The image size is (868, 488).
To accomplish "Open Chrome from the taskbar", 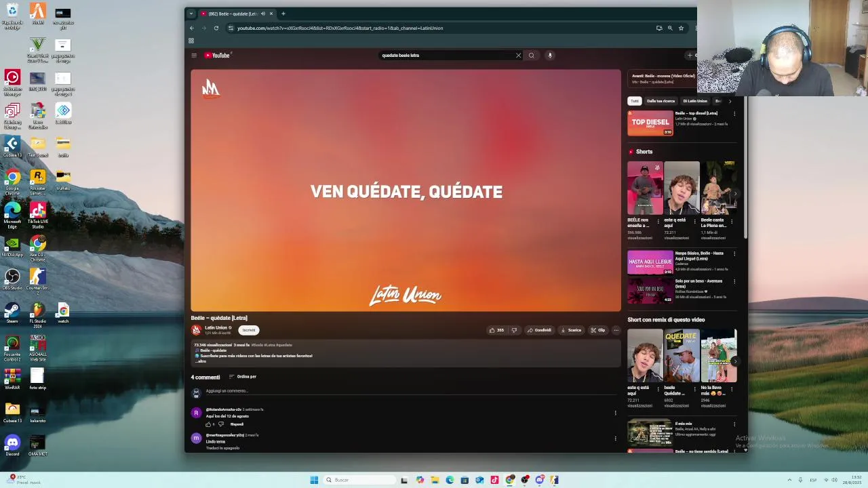I will coord(509,480).
